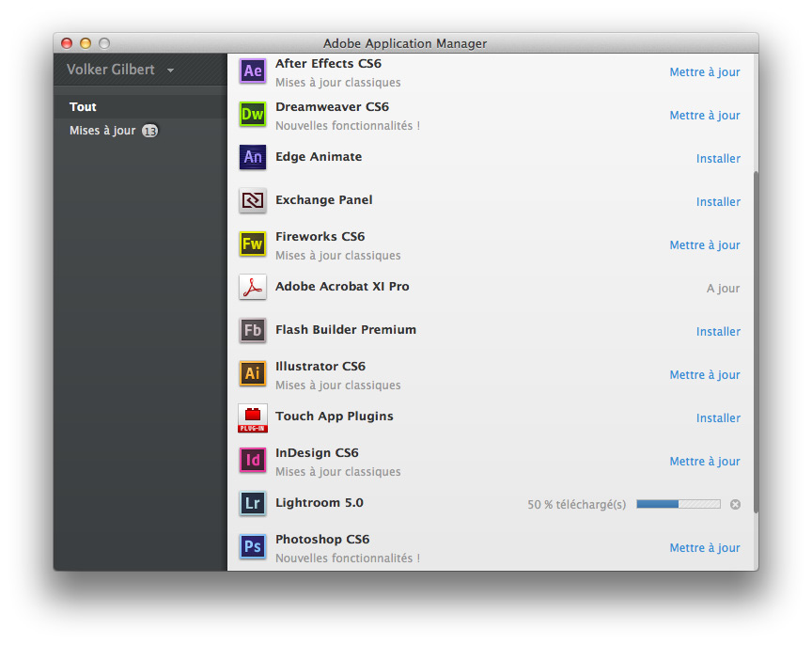Update Photoshop CS6 via Mettre à jour
Screen dimensions: 812x645
click(704, 547)
